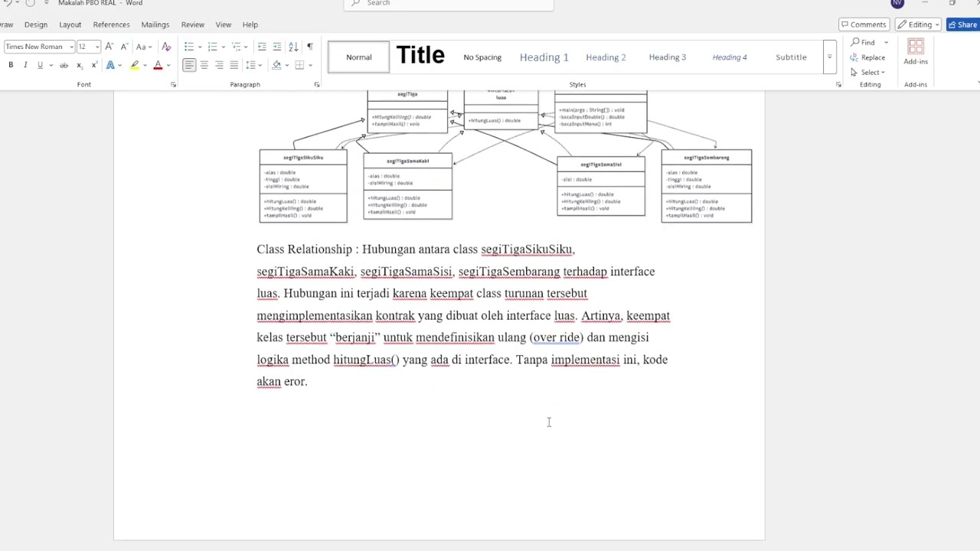
Task: Click the Share button
Action: (x=963, y=24)
